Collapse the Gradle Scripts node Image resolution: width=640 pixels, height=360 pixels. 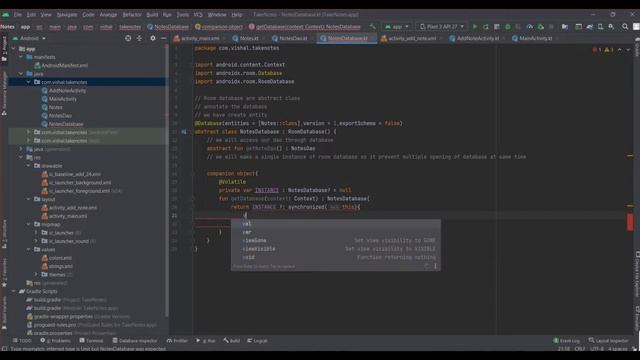[x=13, y=291]
